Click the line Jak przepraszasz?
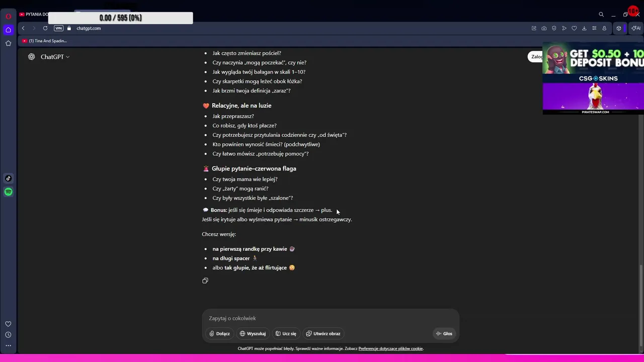644x362 pixels. [233, 116]
